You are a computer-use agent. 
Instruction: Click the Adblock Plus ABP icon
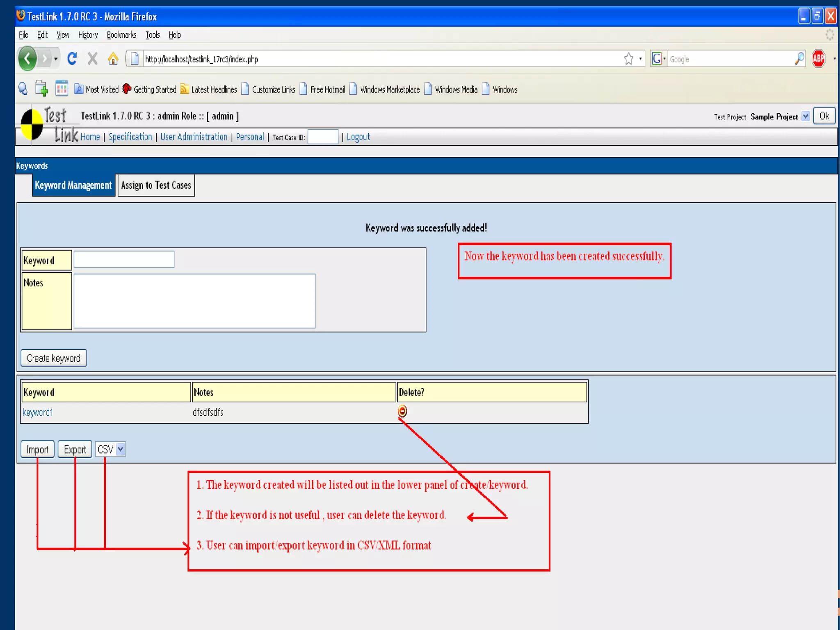(x=819, y=59)
